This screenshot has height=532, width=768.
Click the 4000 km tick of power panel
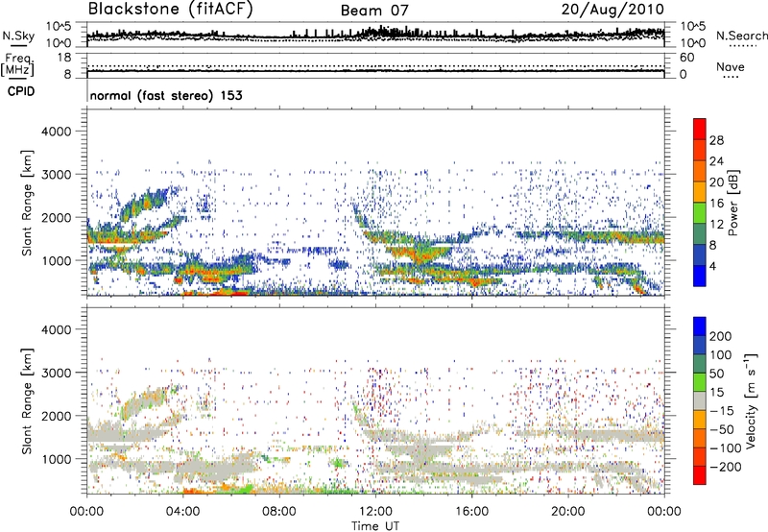point(56,132)
